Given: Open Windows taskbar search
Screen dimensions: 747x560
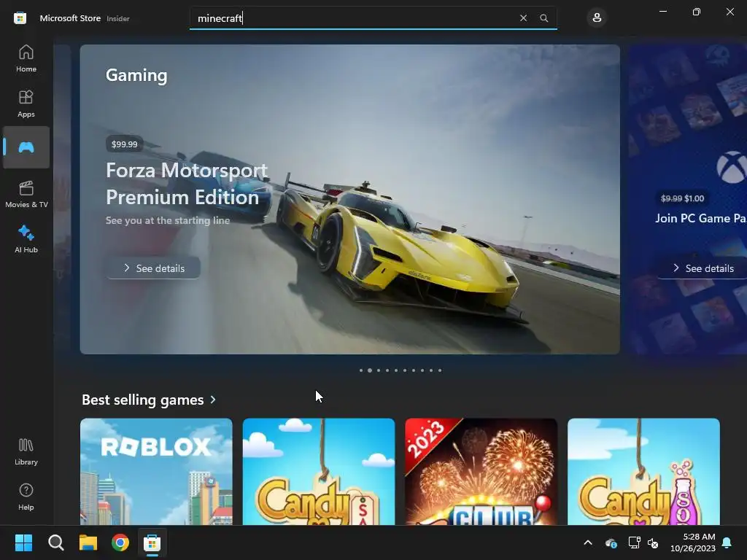Looking at the screenshot, I should tap(55, 542).
